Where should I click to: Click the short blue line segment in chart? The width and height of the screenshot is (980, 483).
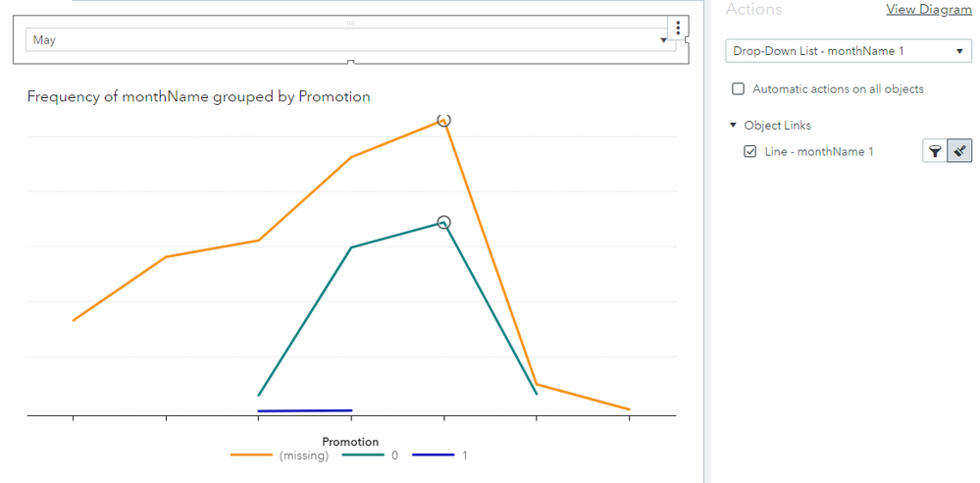click(x=304, y=410)
